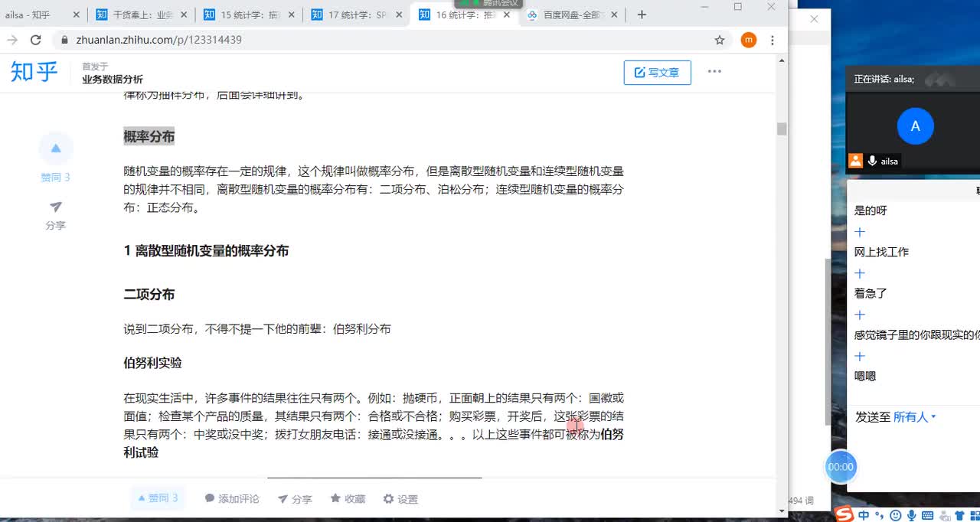
Task: Bookmark this page with the star
Action: click(720, 40)
